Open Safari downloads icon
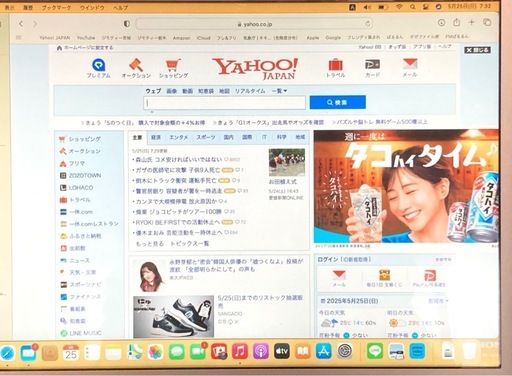This screenshot has height=376, width=512. point(441,23)
